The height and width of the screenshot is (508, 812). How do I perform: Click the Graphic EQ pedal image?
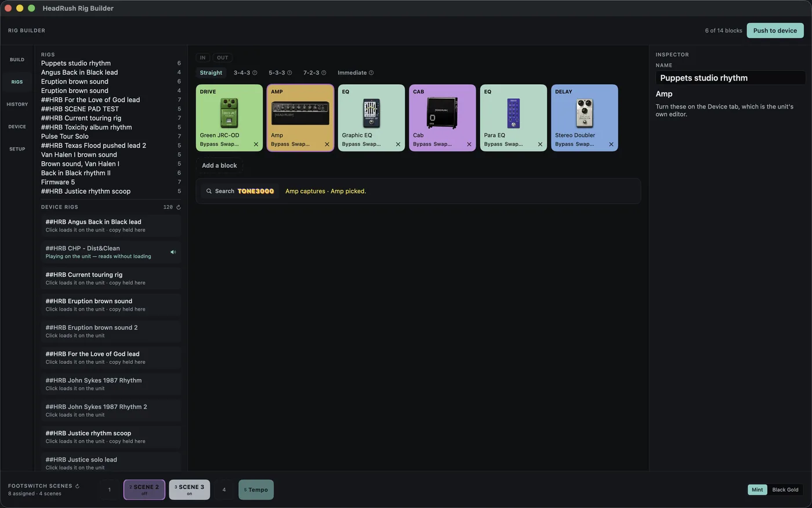pos(371,113)
